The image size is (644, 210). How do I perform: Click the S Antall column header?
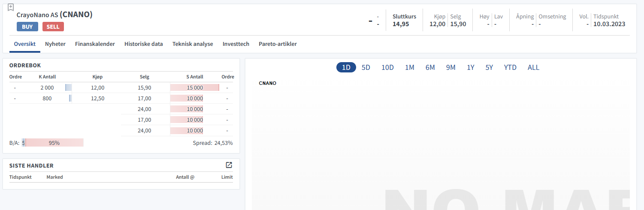tap(195, 77)
